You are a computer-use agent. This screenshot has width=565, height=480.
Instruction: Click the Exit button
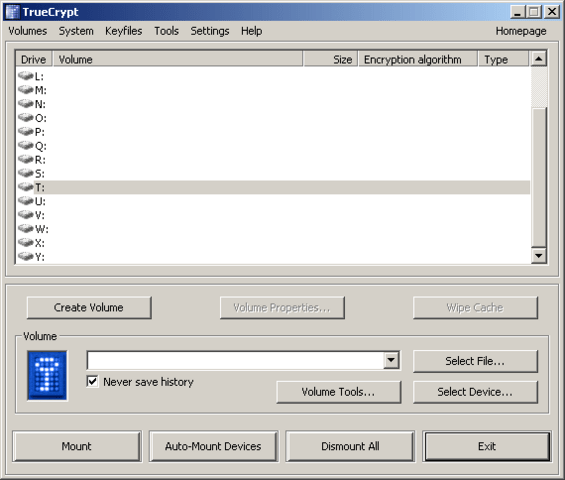(487, 446)
